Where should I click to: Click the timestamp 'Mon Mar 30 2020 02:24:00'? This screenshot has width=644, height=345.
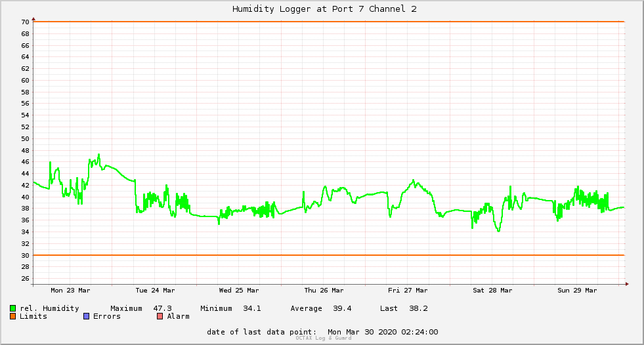point(383,332)
